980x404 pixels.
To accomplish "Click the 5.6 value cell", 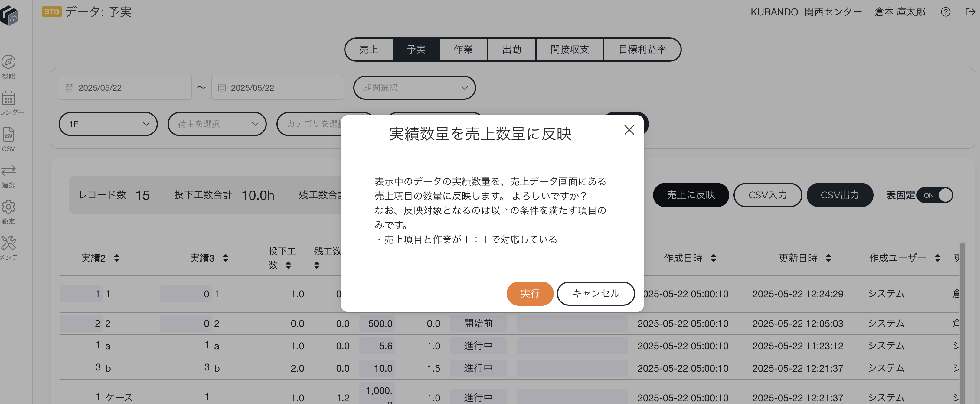I will (377, 346).
